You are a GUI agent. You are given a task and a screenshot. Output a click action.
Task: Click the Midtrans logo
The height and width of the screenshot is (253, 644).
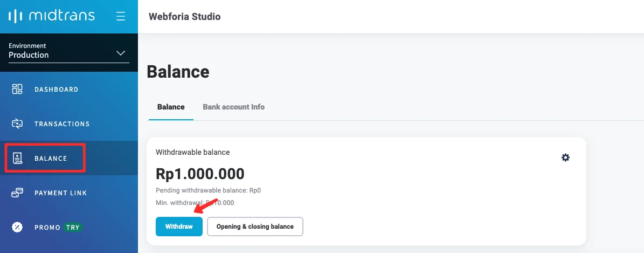(52, 16)
